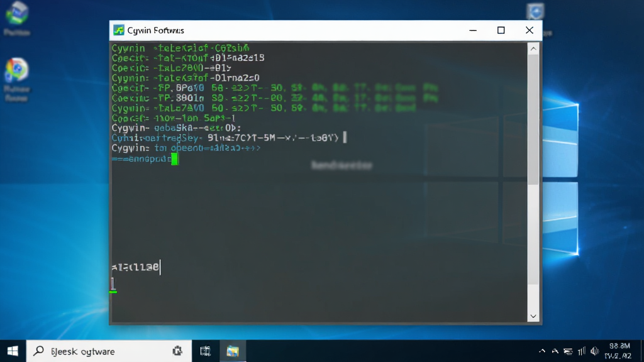Show hidden system tray icons
This screenshot has height=362, width=644.
(x=541, y=351)
